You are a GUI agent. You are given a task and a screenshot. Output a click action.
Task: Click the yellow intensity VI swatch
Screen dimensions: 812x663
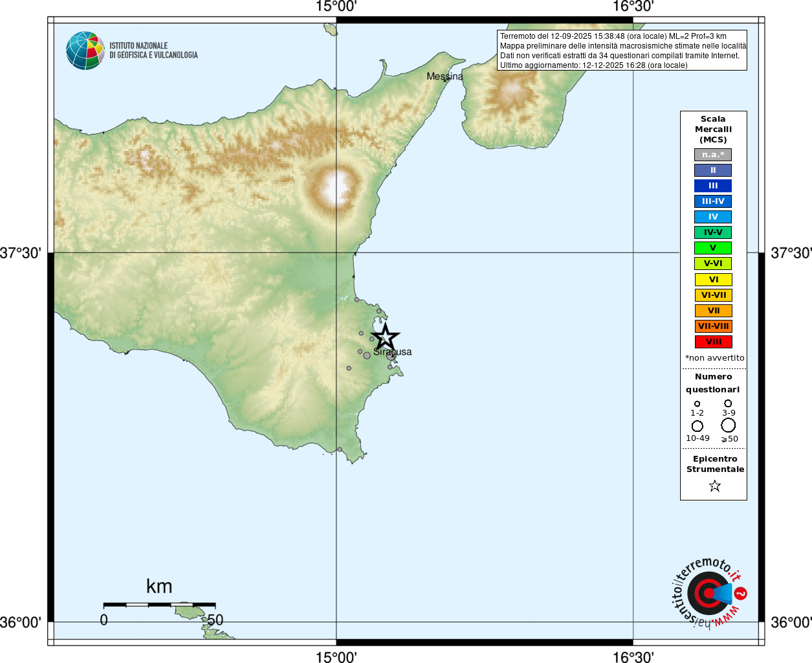tap(714, 280)
